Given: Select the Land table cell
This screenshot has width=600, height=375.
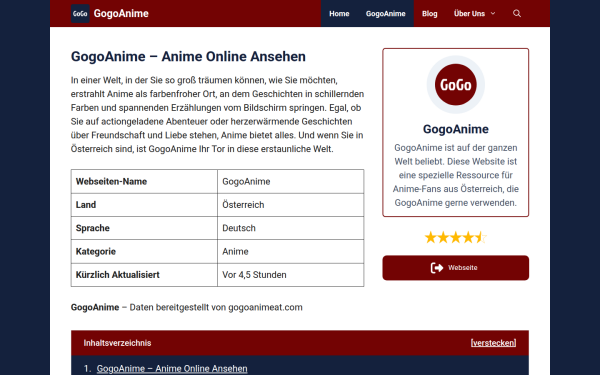Looking at the screenshot, I should (144, 205).
